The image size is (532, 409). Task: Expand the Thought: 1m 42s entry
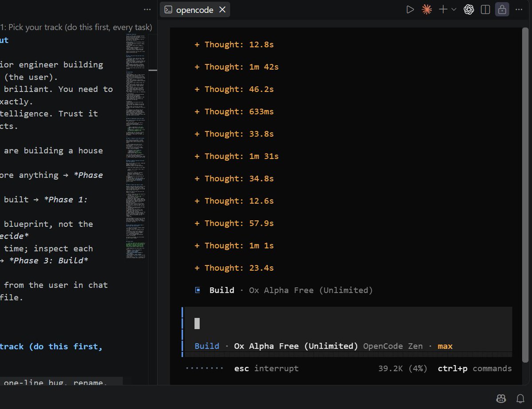click(237, 67)
